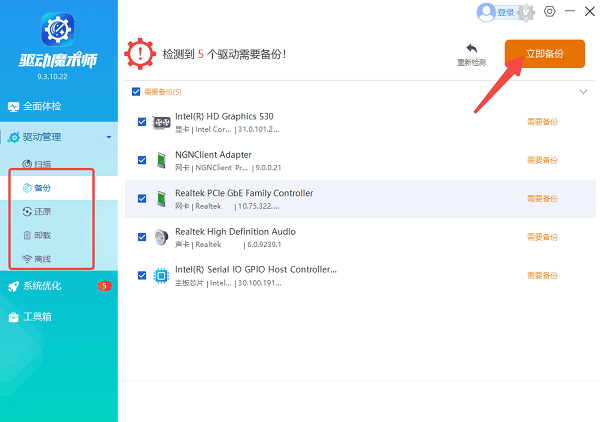
Task: Switch to the 扫描 submenu item
Action: coord(59,164)
